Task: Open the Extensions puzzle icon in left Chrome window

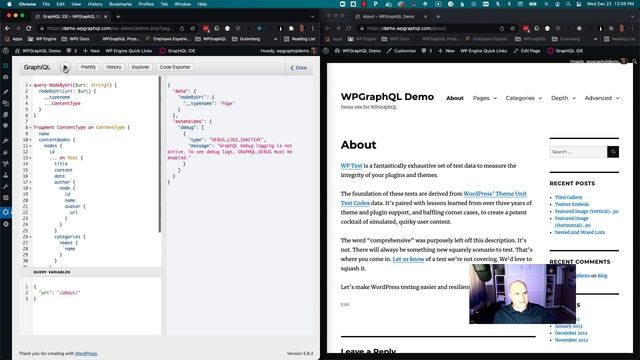Action: tap(291, 29)
